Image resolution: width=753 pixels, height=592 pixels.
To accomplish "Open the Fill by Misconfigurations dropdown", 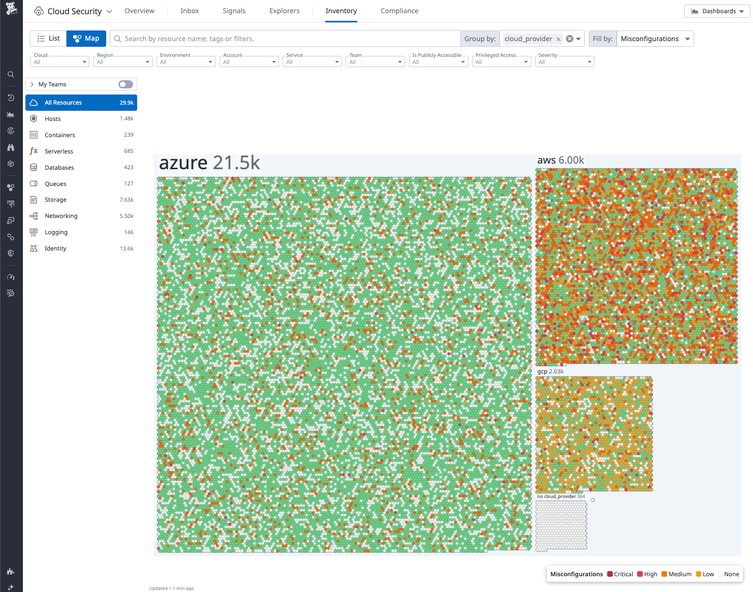I will tap(655, 39).
